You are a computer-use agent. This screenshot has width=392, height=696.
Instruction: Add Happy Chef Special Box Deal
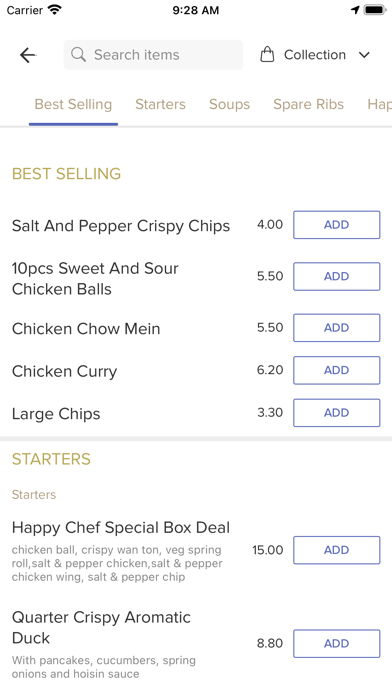[x=337, y=550]
